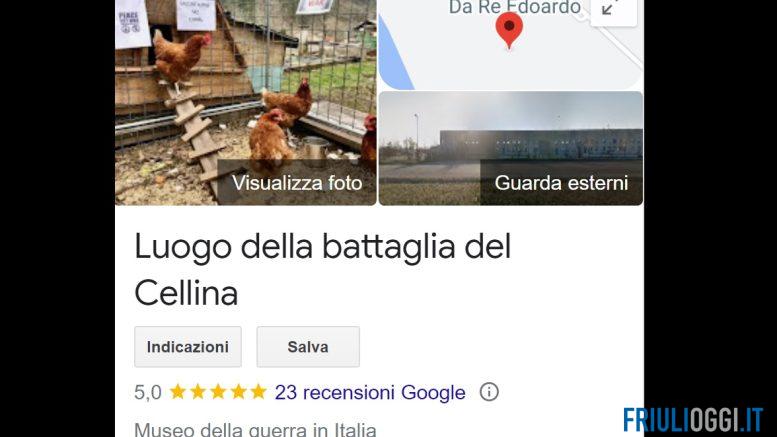Click the blue river area on map

[x=395, y=55]
